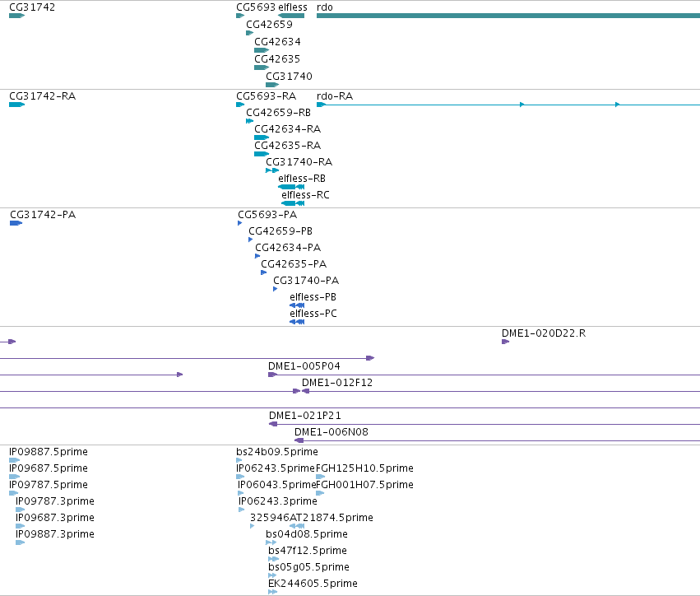Select the DME1-020D22.R clone label

coord(544,333)
